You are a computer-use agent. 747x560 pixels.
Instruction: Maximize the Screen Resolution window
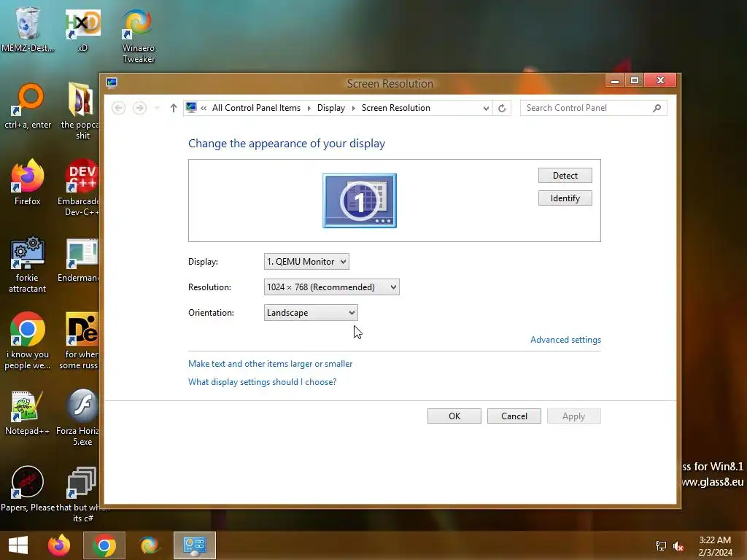635,80
